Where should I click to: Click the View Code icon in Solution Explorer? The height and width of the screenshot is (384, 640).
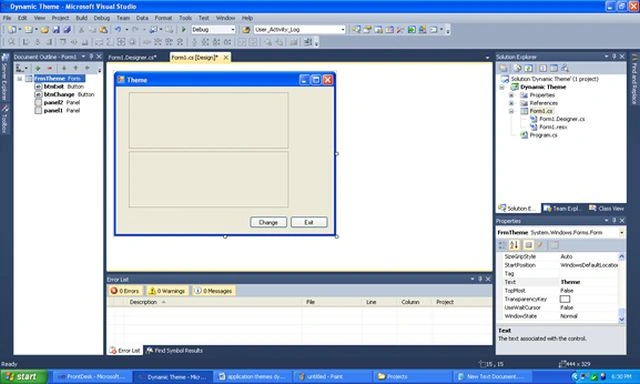[542, 68]
